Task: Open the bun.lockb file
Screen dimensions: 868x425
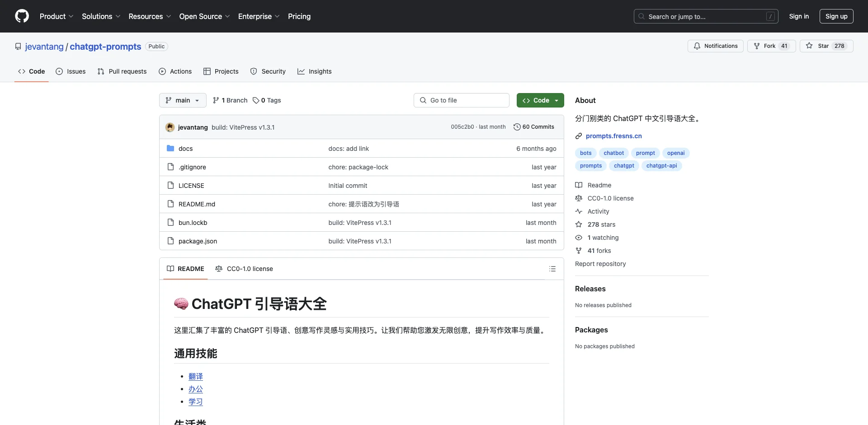Action: tap(193, 223)
